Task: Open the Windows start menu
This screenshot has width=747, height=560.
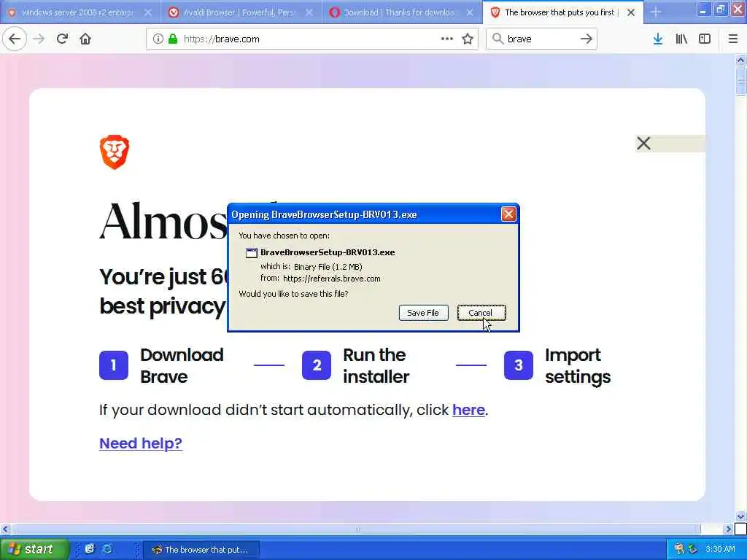Action: point(34,549)
